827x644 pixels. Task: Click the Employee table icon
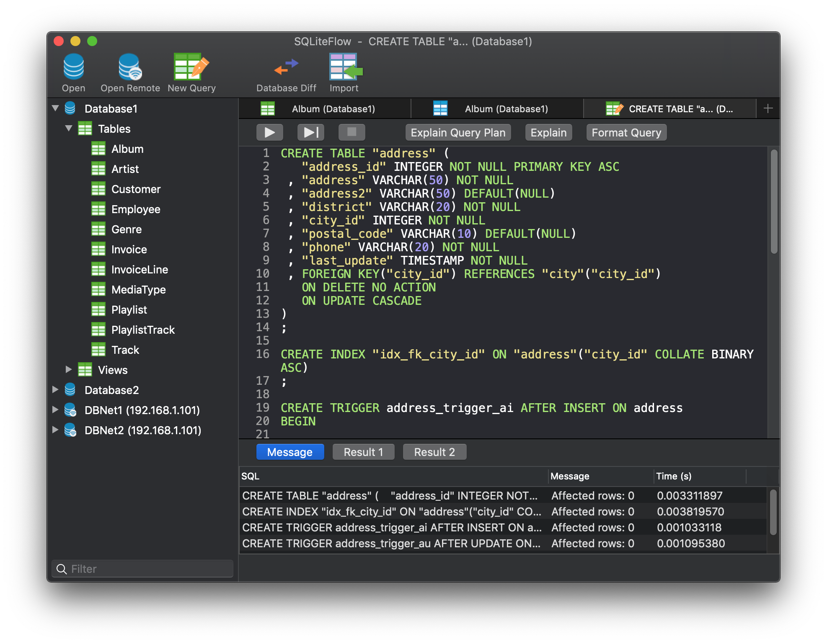click(x=98, y=209)
